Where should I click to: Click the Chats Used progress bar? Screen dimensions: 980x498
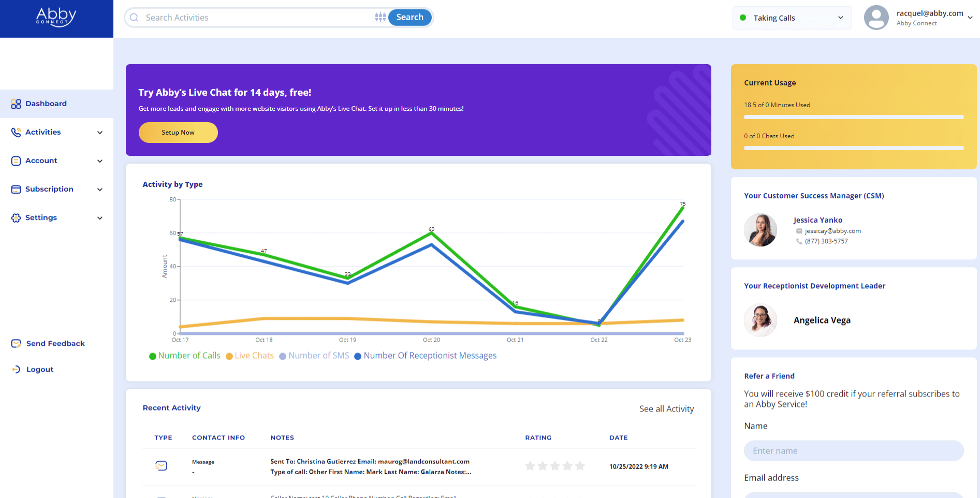tap(854, 148)
